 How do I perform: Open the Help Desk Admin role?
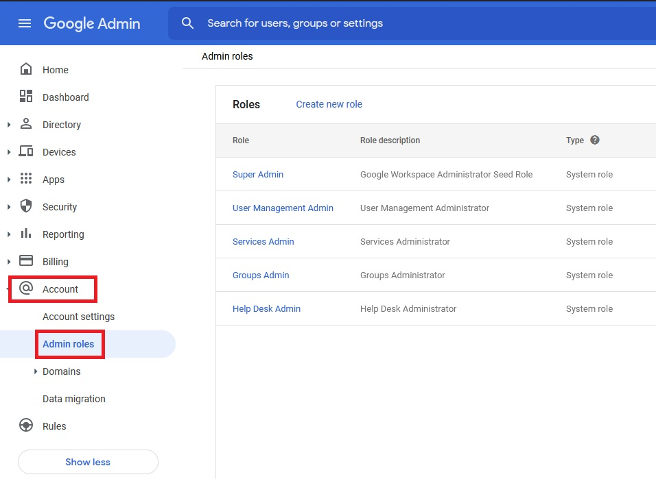pyautogui.click(x=266, y=309)
